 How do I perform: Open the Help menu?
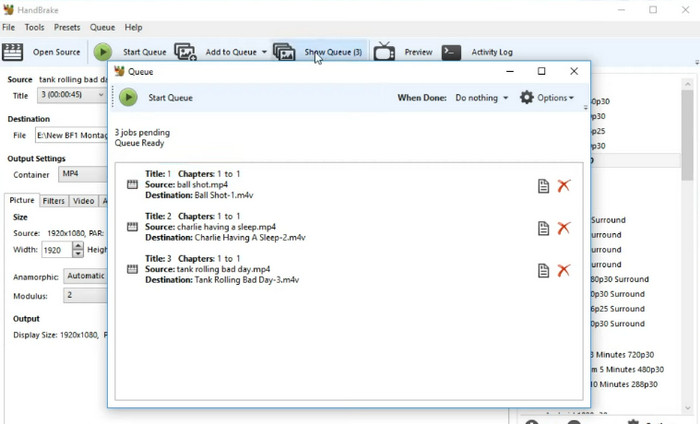click(133, 27)
